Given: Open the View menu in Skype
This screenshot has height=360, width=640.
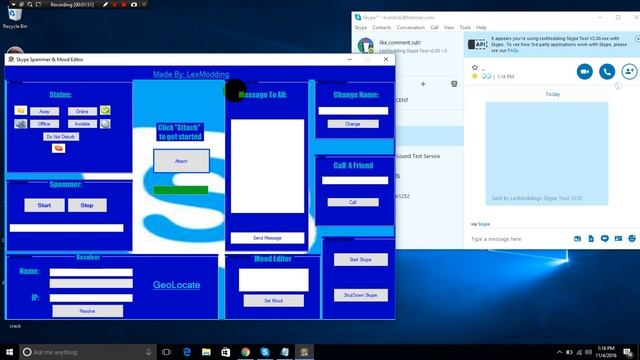Looking at the screenshot, I should [449, 27].
